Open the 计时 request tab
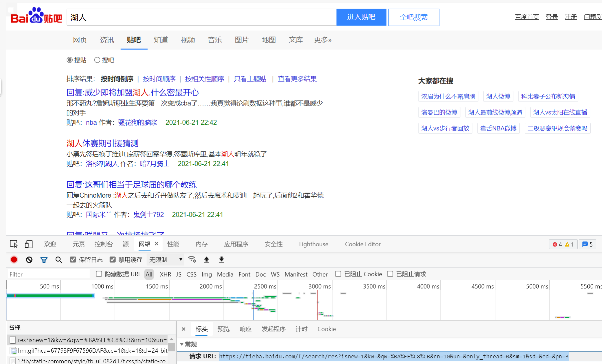Viewport: 602px width, 364px height. tap(301, 329)
